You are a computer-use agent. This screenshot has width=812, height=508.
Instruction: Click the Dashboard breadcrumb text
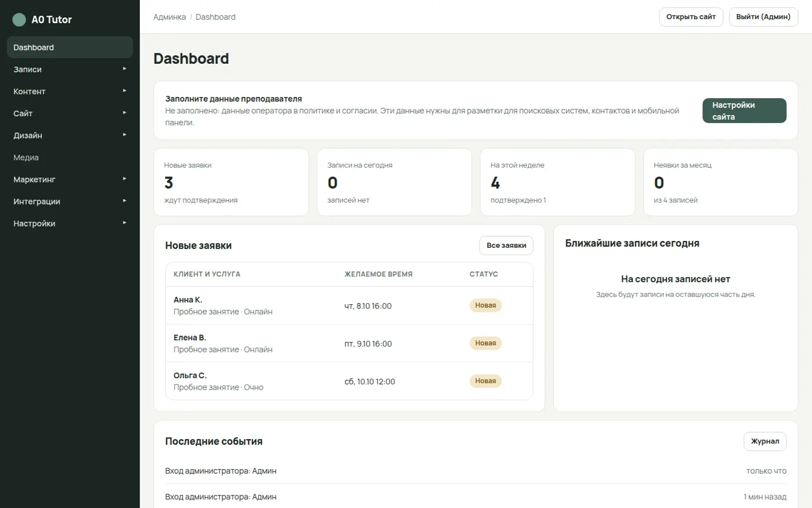tap(216, 17)
